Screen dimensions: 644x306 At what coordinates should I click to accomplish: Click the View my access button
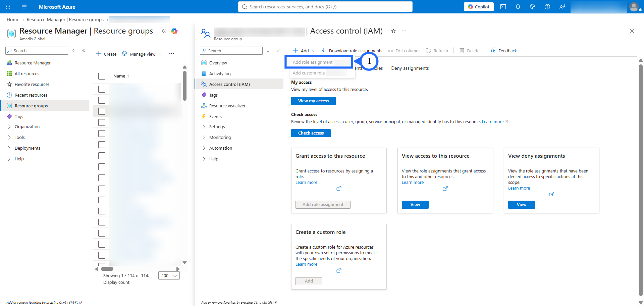point(313,101)
